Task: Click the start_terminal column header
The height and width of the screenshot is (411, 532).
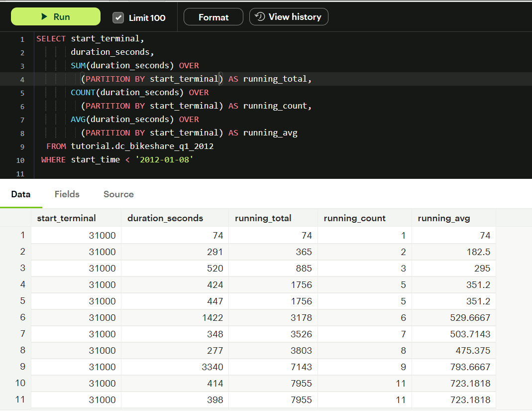Action: pos(76,218)
